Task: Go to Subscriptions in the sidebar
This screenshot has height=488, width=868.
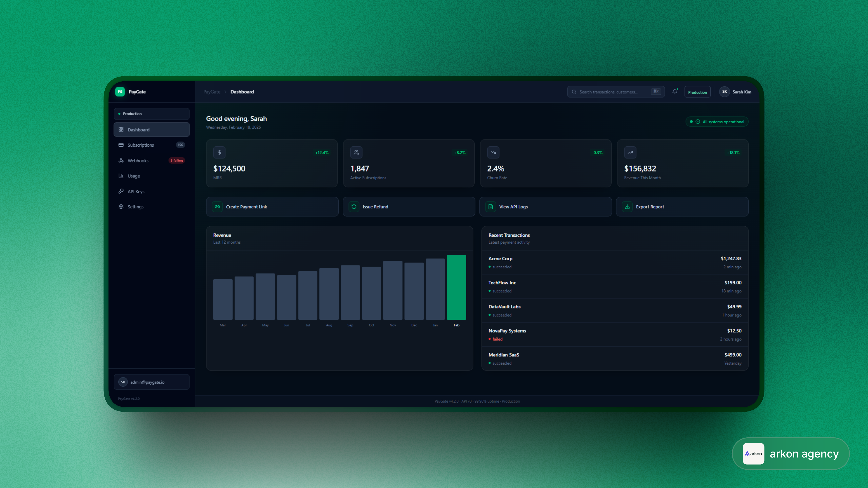Action: click(152, 145)
